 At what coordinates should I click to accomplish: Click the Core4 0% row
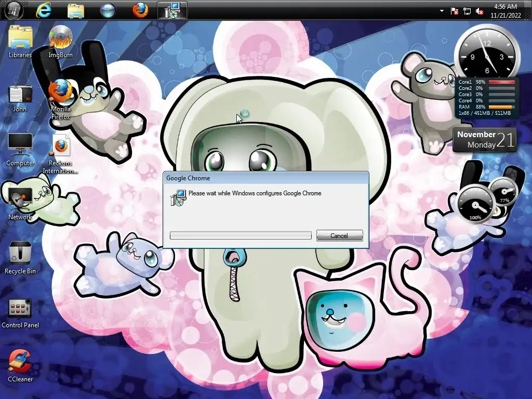coord(487,100)
